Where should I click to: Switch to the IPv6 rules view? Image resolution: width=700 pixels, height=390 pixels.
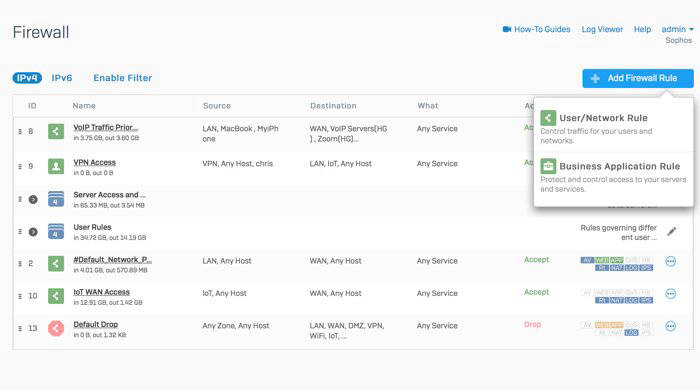(62, 78)
